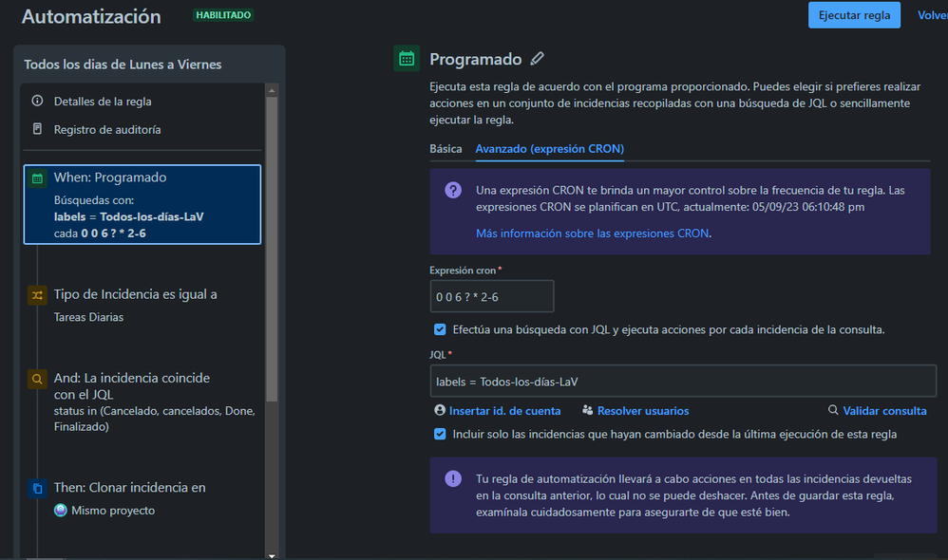
Task: Click the purple question mark info icon
Action: point(453,190)
